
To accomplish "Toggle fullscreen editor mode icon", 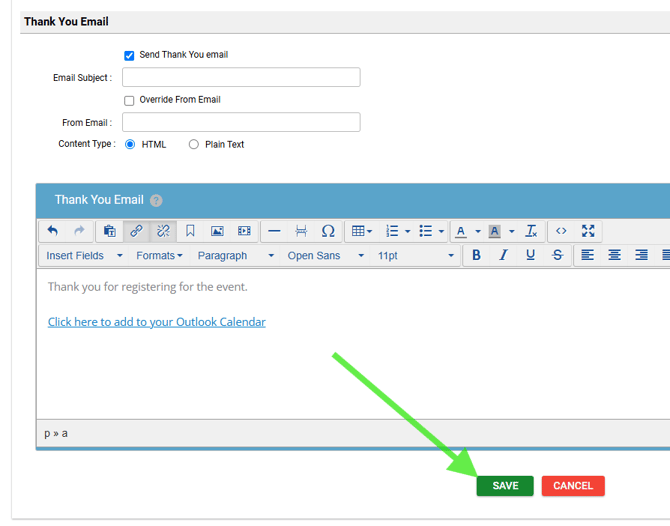I will pos(588,231).
